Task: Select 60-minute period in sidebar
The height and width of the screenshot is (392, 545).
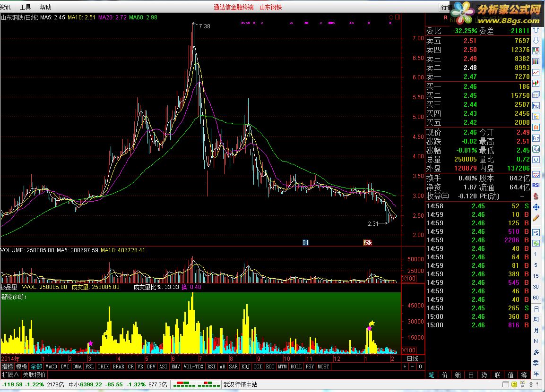Action: point(536,298)
